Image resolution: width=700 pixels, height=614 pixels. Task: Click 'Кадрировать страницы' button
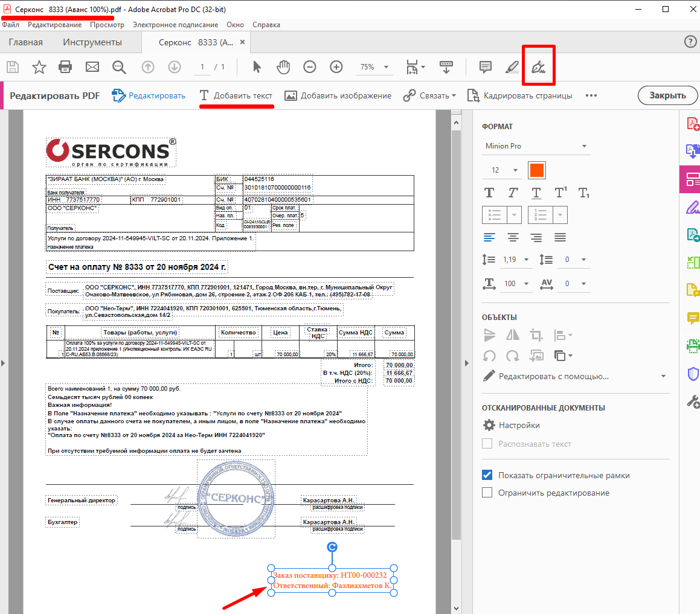(x=519, y=95)
